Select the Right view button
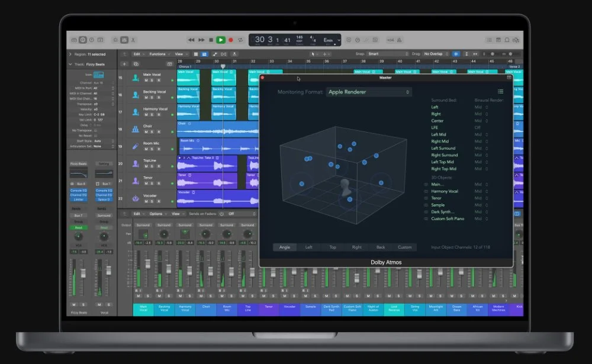Image resolution: width=592 pixels, height=364 pixels. tap(356, 247)
